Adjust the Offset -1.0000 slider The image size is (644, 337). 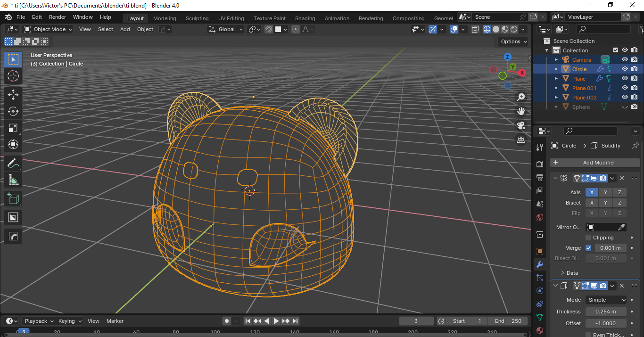(606, 323)
